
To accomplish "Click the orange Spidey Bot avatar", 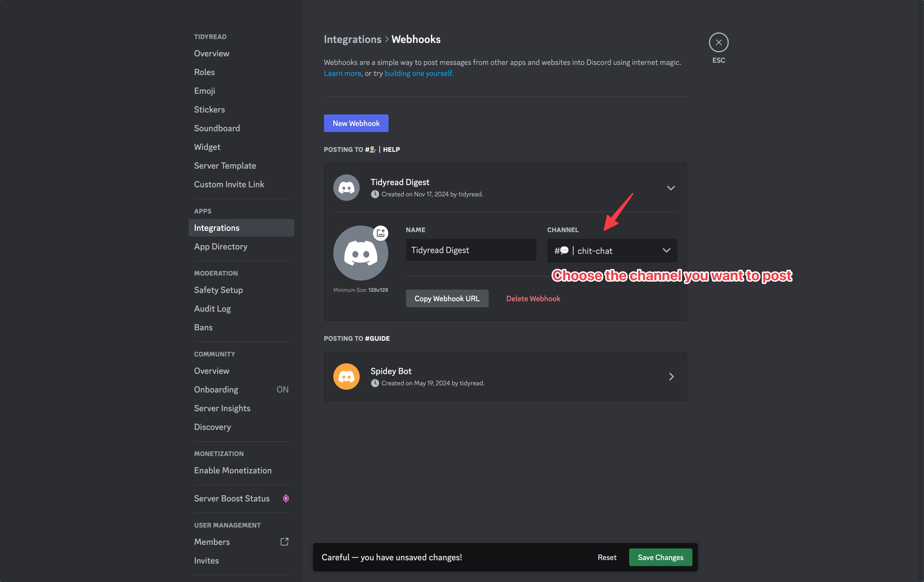I will (346, 377).
